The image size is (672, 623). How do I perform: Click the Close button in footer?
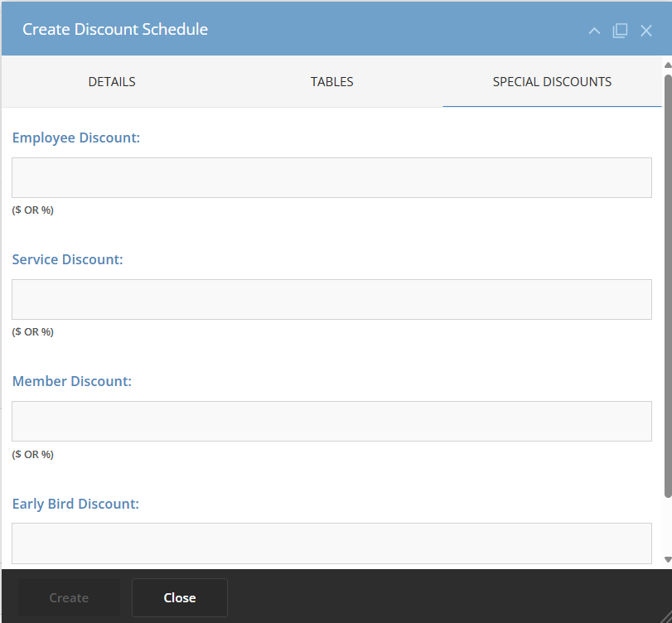tap(180, 597)
